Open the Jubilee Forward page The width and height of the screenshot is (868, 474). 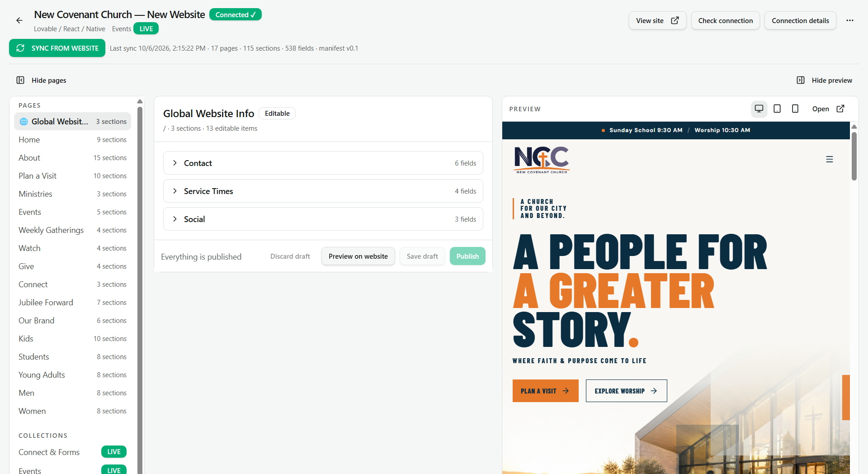72,303
